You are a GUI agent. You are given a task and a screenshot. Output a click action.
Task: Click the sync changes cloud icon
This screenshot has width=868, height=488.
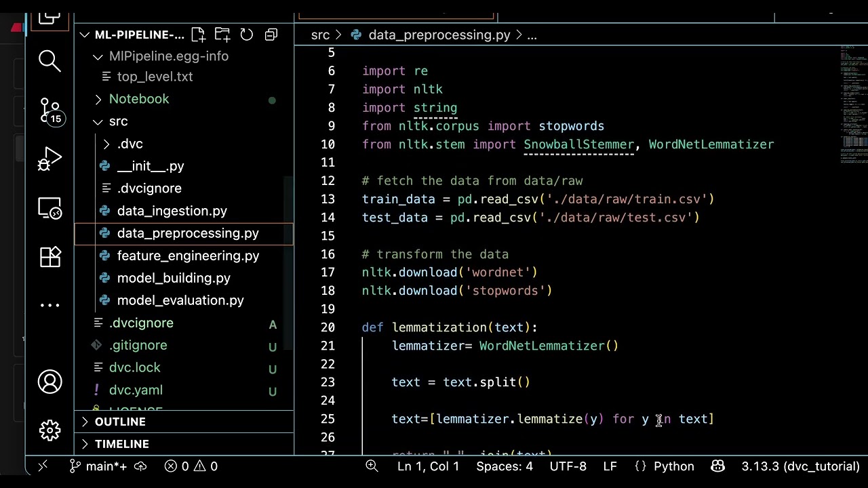140,466
